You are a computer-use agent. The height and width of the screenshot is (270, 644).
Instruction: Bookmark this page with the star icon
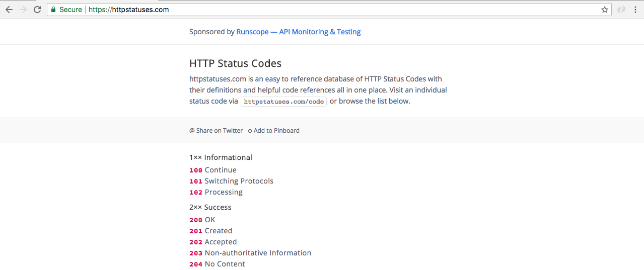pos(604,10)
